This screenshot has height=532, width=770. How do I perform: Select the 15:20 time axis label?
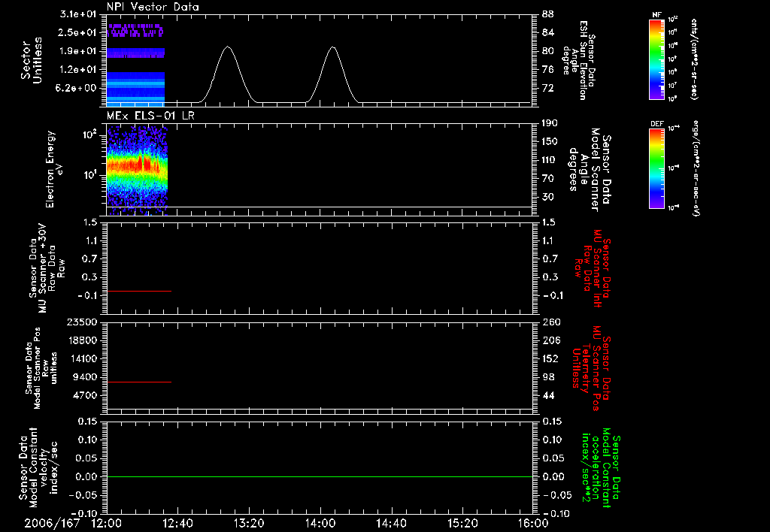coord(462,523)
